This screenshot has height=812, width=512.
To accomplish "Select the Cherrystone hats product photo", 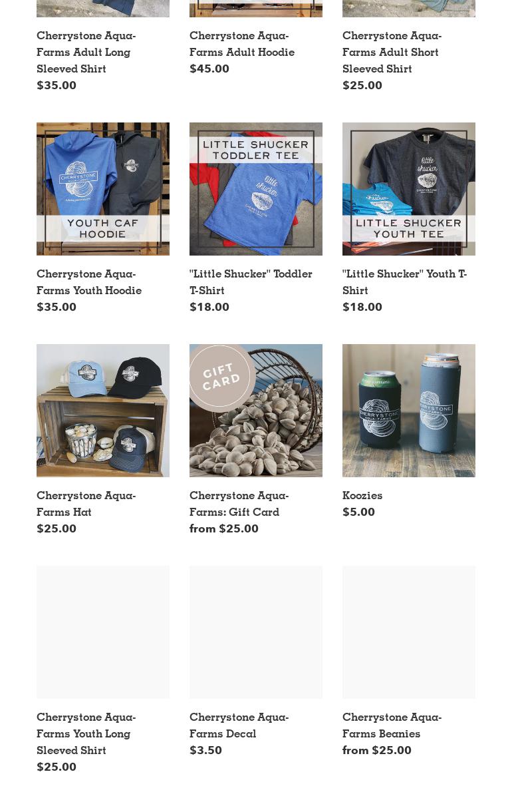I will tap(103, 411).
